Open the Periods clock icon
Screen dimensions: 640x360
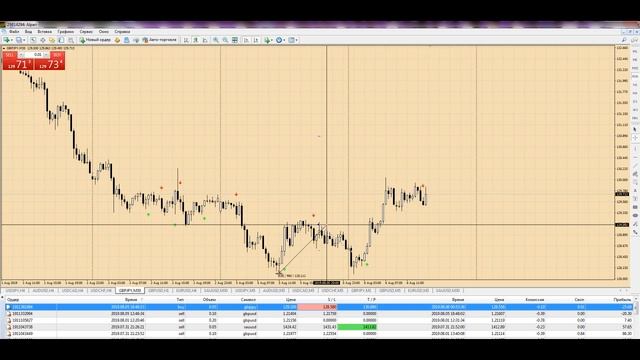(279, 40)
